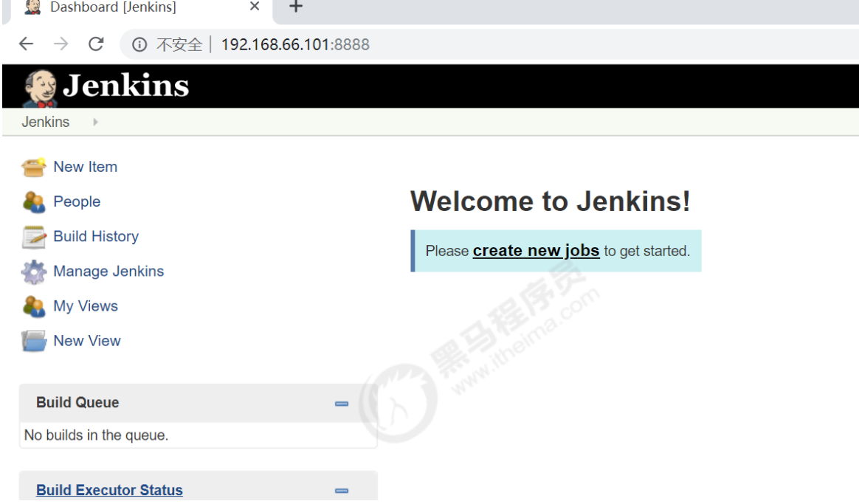Expand the Jenkins breadcrumb arrow menu
Image resolution: width=859 pixels, height=504 pixels.
pyautogui.click(x=95, y=122)
